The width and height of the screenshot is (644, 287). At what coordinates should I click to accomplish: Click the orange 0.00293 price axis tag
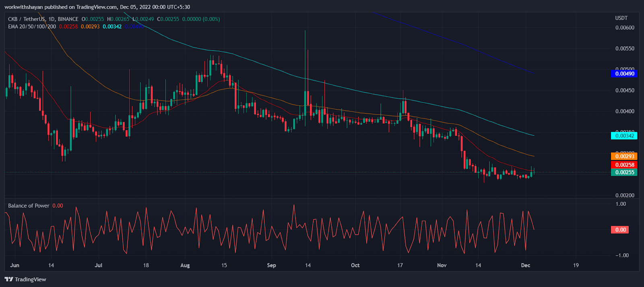coord(624,156)
